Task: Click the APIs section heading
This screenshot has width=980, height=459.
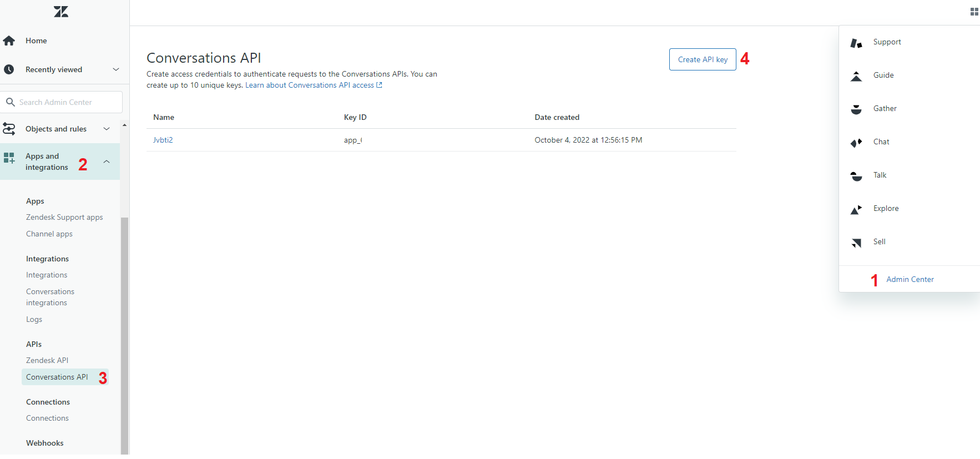Action: click(34, 344)
